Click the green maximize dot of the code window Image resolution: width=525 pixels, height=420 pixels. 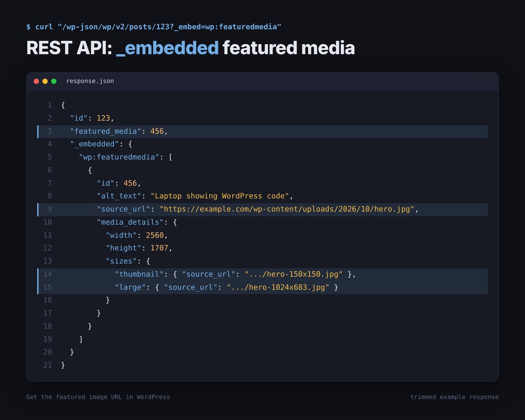(x=54, y=81)
